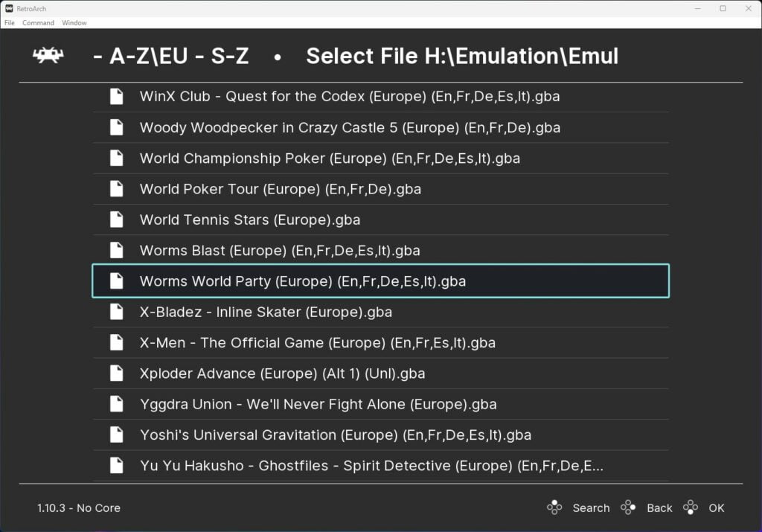Click file icon beside World Tennis Stars
The height and width of the screenshot is (532, 762).
[117, 219]
